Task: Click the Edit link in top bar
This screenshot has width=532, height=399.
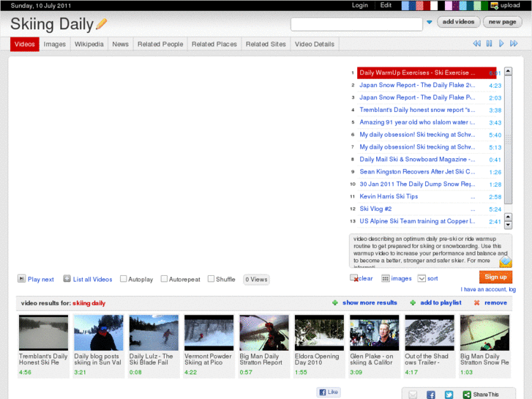Action: 386,5
